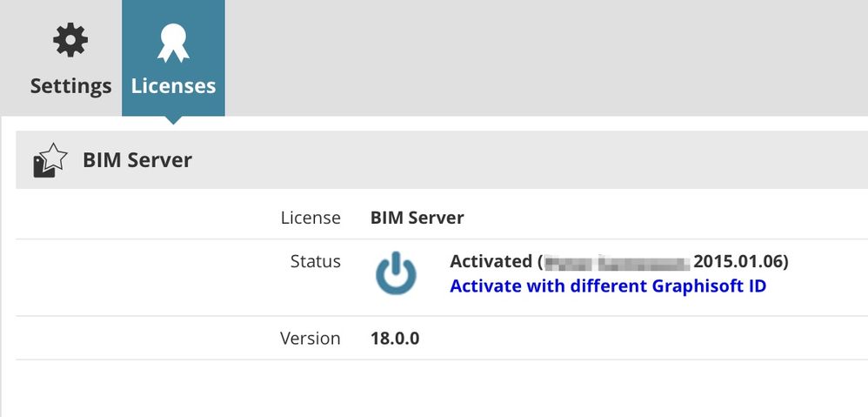Click the bold Activated status text

pos(491,261)
